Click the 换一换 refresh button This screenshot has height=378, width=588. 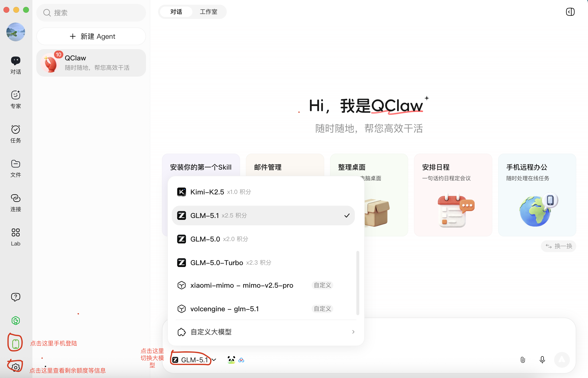pos(559,246)
